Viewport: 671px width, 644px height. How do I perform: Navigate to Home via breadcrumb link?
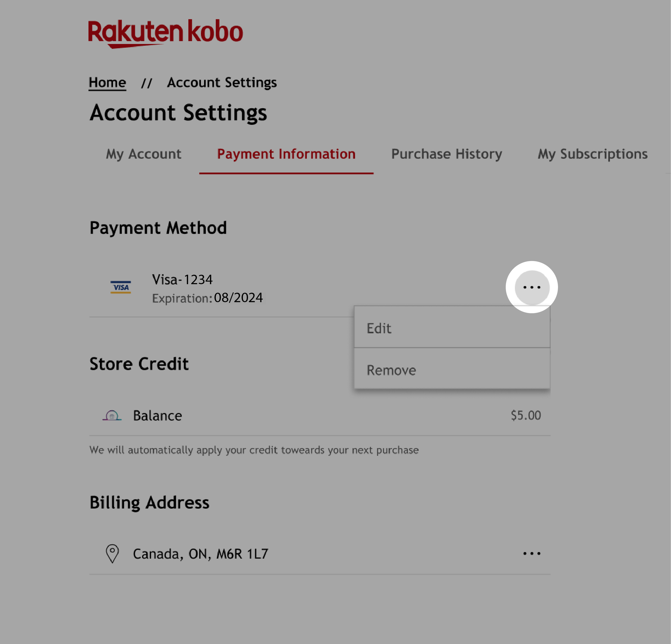tap(107, 83)
